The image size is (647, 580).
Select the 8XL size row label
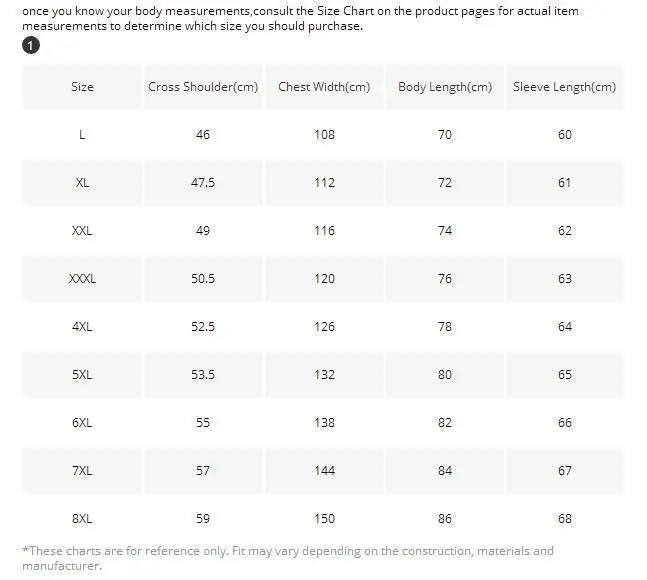pyautogui.click(x=82, y=519)
